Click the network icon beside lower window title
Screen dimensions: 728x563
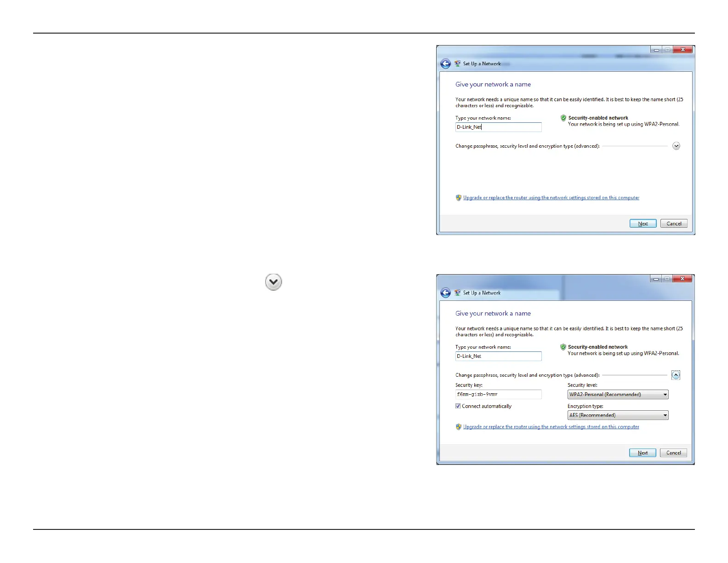click(x=457, y=293)
